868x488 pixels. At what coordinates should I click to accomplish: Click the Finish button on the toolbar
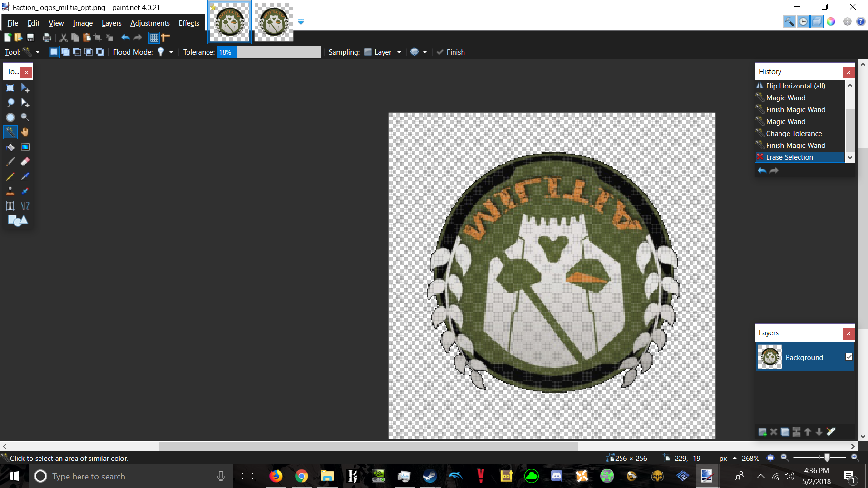450,52
